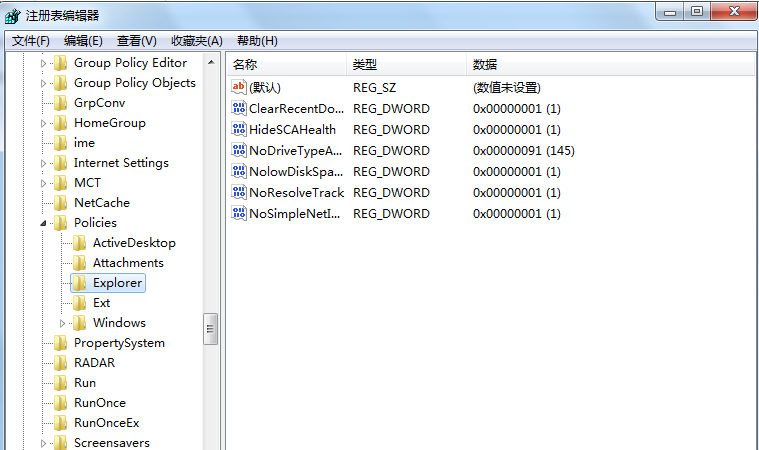Screen dimensions: 759x450
Task: Click the (默认) string value icon
Action: pyautogui.click(x=239, y=87)
